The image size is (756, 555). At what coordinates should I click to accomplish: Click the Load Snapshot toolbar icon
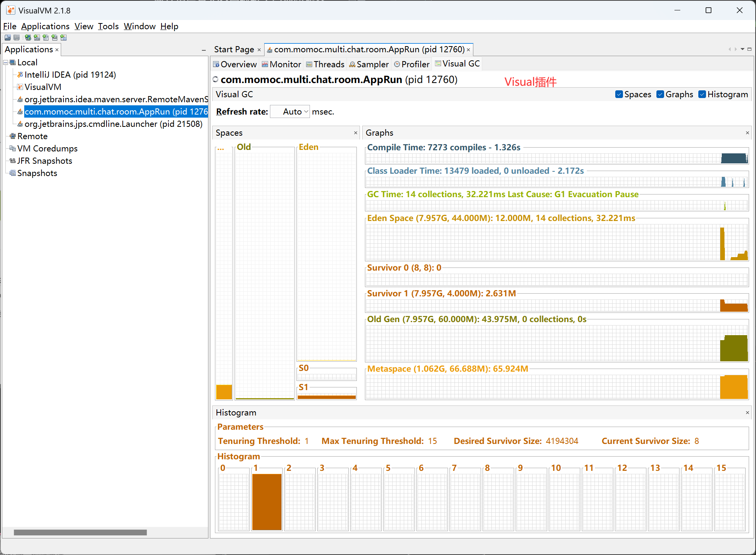click(x=8, y=37)
